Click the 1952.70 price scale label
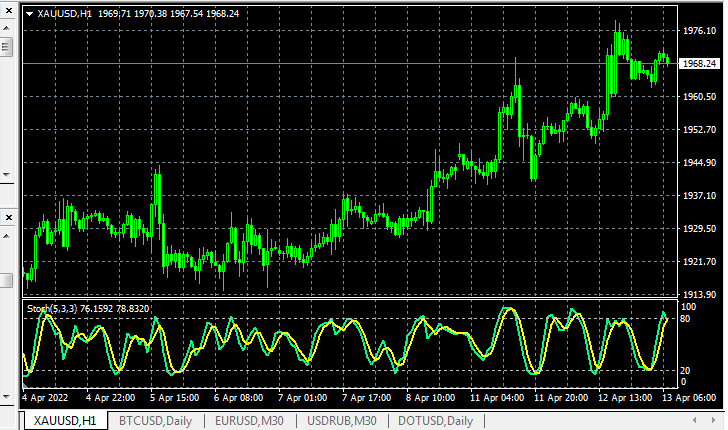This screenshot has height=430, width=728. click(x=699, y=130)
